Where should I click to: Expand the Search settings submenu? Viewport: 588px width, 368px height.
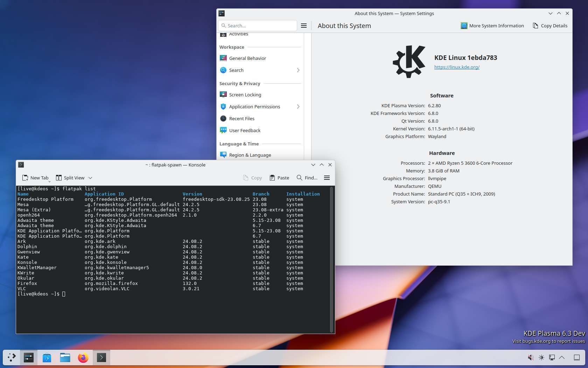(x=298, y=70)
